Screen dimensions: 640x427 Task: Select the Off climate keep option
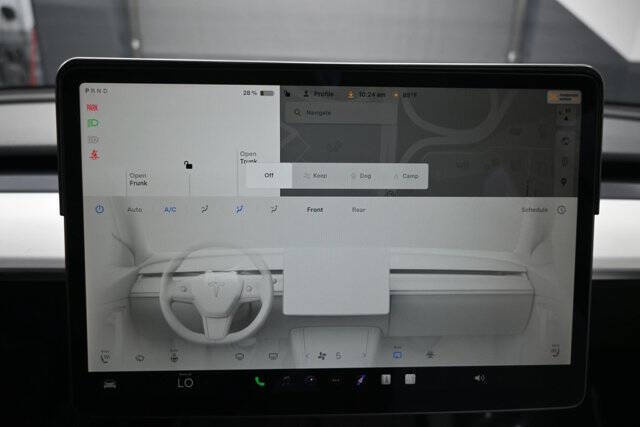[269, 176]
